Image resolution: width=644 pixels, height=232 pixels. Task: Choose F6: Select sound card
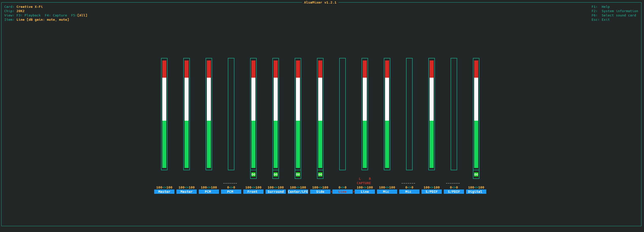[614, 15]
